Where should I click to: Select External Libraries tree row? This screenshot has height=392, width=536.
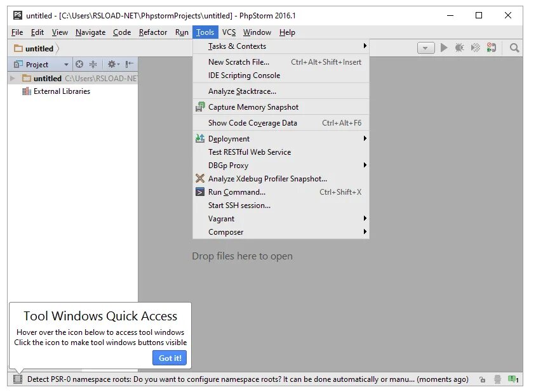click(x=72, y=91)
